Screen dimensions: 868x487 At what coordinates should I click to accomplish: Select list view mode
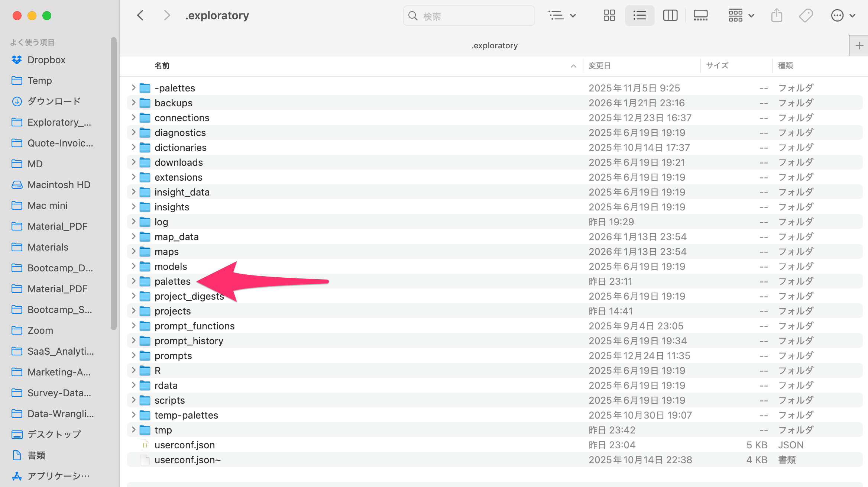click(x=639, y=16)
